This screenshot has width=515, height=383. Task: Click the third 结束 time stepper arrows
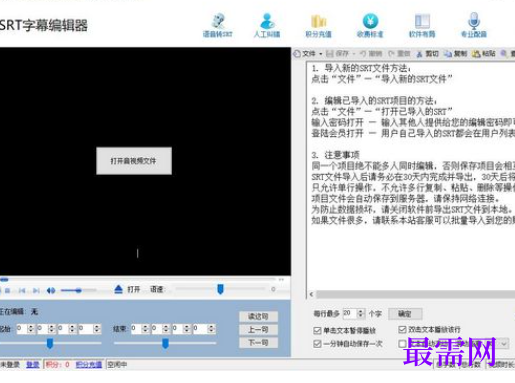pyautogui.click(x=187, y=329)
